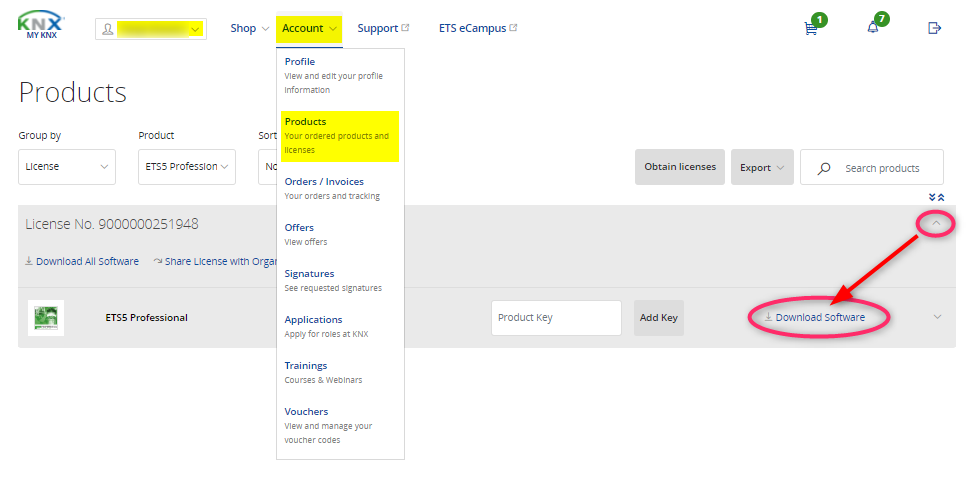975x479 pixels.
Task: Click the ETS5 Professional product thumbnail
Action: pyautogui.click(x=46, y=318)
